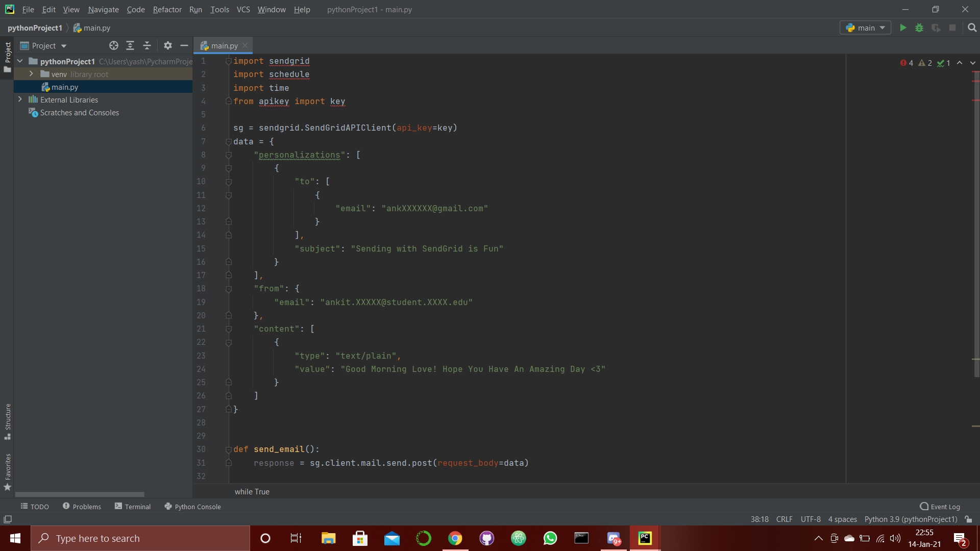
Task: Expand the venv library root folder
Action: tap(31, 74)
